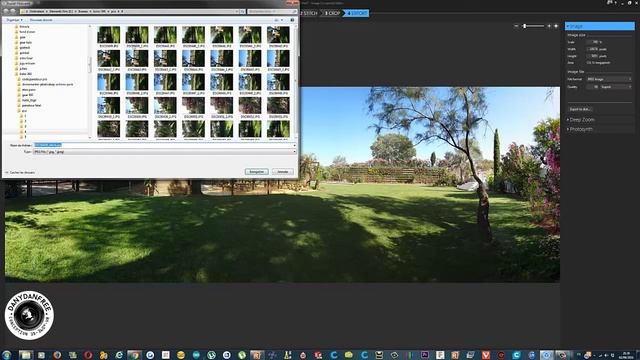640x360 pixels.
Task: Open Opera from the taskbar
Action: tap(88, 355)
